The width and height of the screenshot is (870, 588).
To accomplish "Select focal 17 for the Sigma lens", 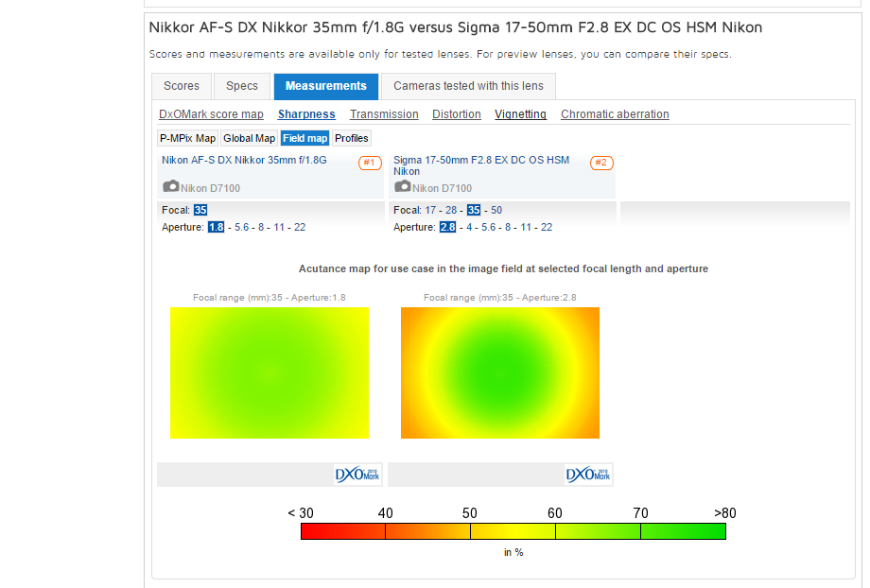I will (x=430, y=210).
